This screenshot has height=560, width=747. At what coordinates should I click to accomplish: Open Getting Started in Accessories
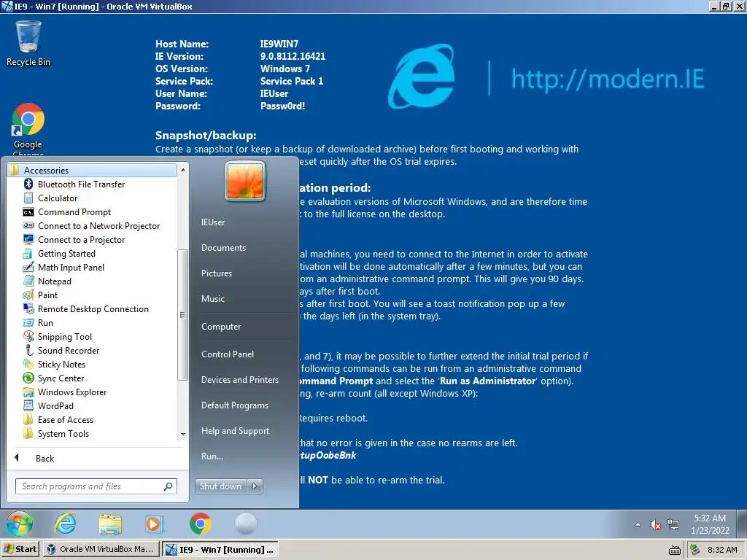point(66,253)
